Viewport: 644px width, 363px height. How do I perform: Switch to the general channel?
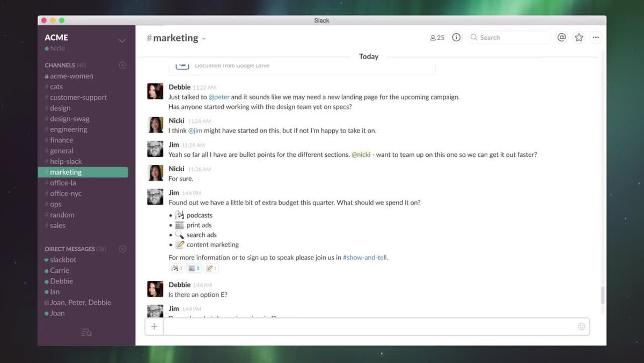tap(62, 151)
